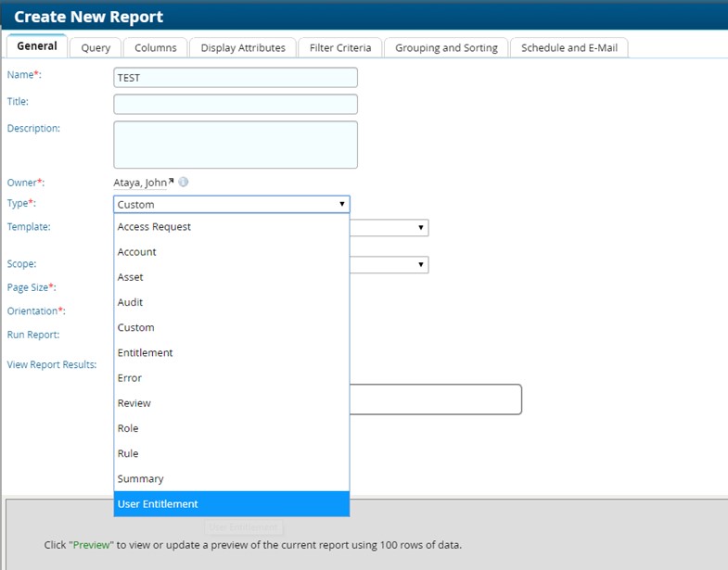Viewport: 728px width, 570px height.
Task: Focus the Description text area
Action: click(235, 145)
